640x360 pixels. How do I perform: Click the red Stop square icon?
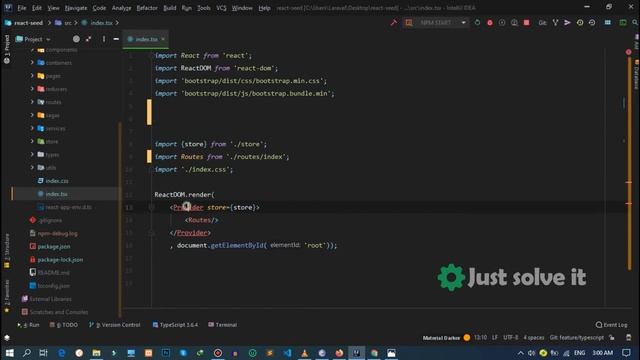coord(527,23)
